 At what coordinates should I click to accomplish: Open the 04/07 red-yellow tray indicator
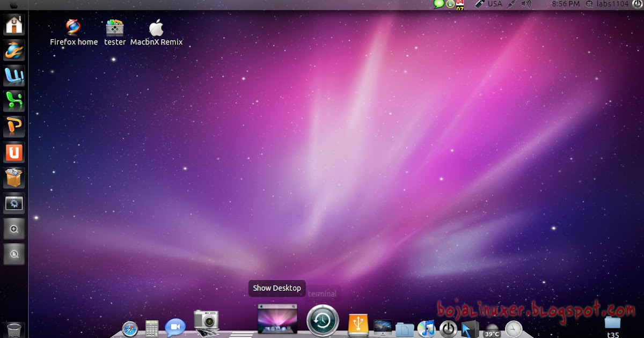[x=460, y=4]
